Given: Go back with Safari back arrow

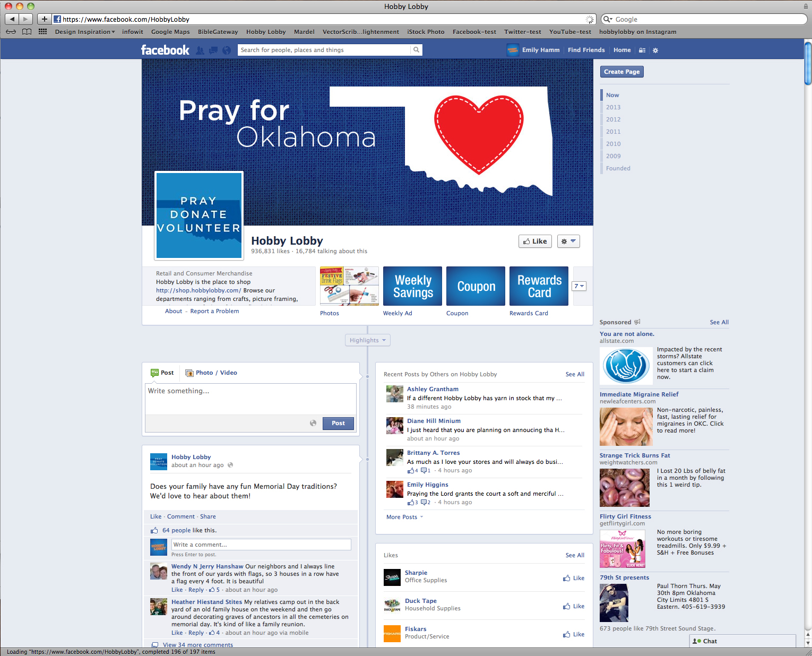Looking at the screenshot, I should point(12,19).
